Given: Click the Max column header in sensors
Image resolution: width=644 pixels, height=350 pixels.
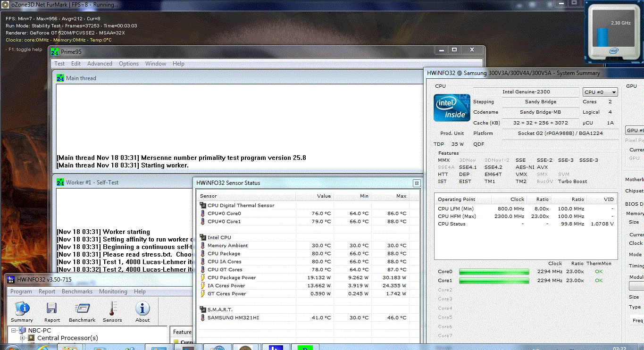Looking at the screenshot, I should pyautogui.click(x=401, y=196).
